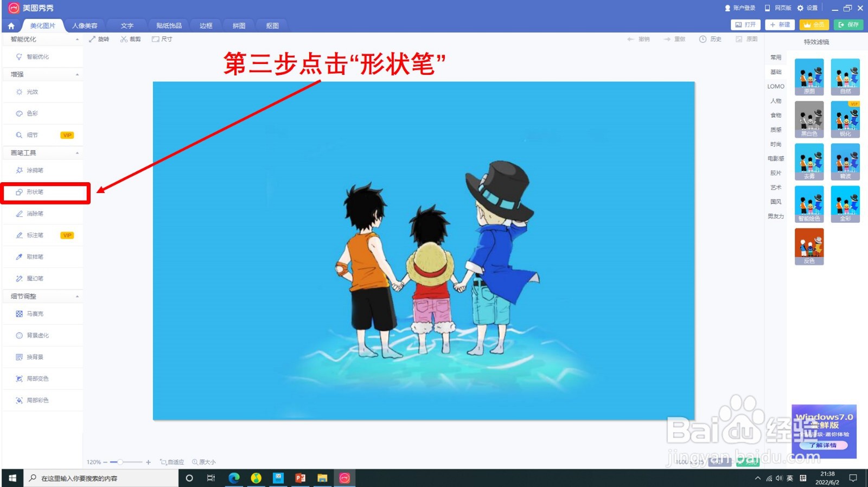Viewport: 868px width, 487px height.
Task: Click the taskbar search input field
Action: (x=101, y=478)
